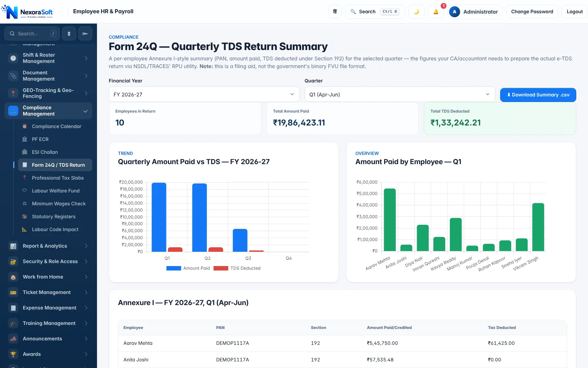Focus the sidebar Search input field
This screenshot has height=368, width=588.
click(32, 33)
